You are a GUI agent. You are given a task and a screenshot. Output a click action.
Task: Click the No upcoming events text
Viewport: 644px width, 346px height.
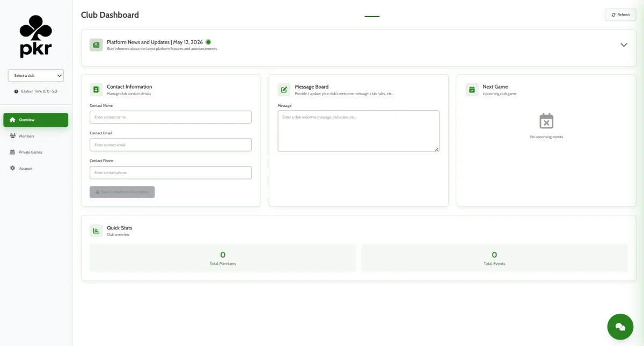pyautogui.click(x=546, y=137)
